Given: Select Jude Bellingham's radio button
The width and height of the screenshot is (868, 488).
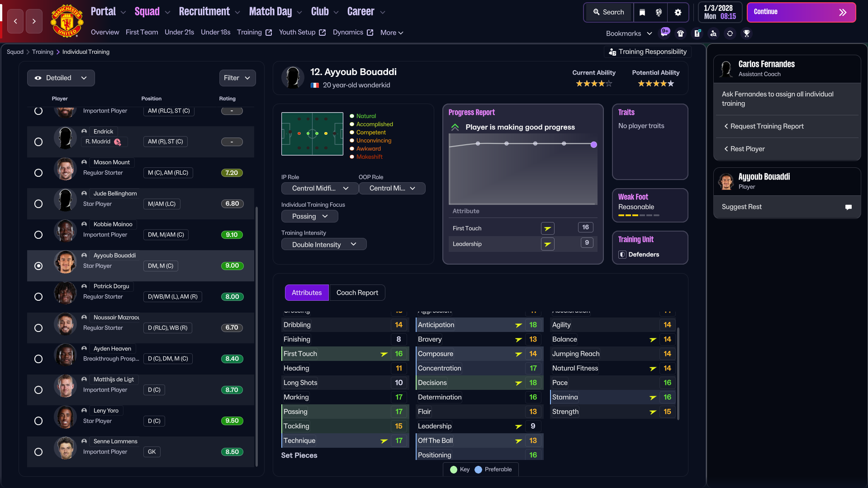Looking at the screenshot, I should pyautogui.click(x=38, y=204).
